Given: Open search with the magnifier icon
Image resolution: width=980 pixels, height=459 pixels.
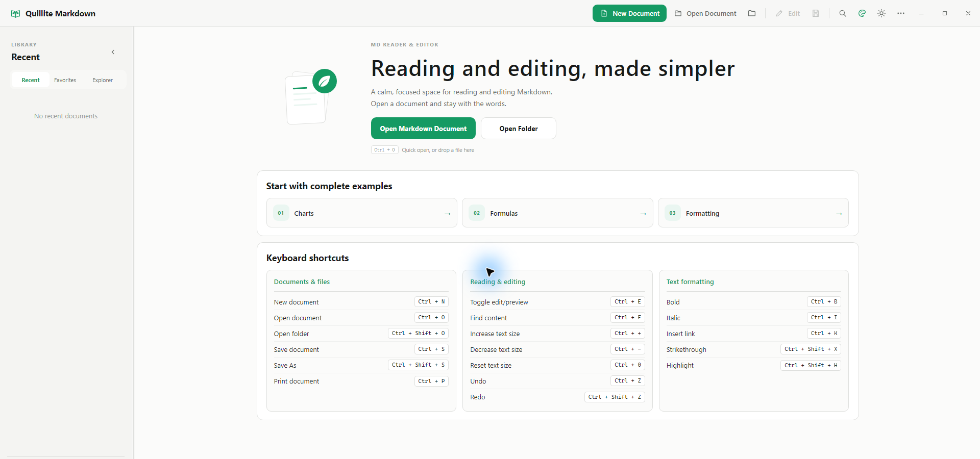Looking at the screenshot, I should [843, 13].
